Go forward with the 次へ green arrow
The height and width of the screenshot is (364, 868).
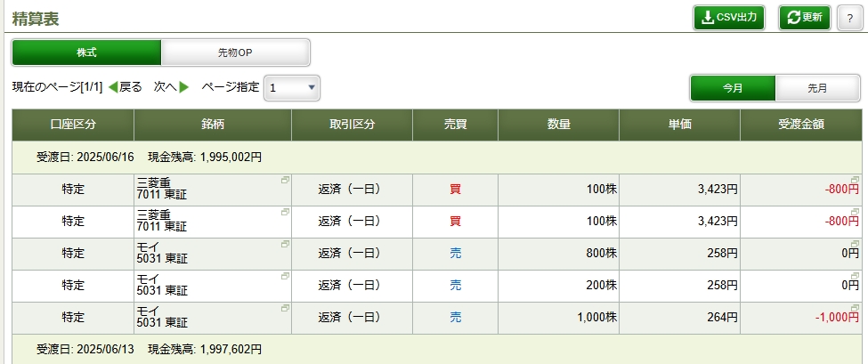[172, 87]
